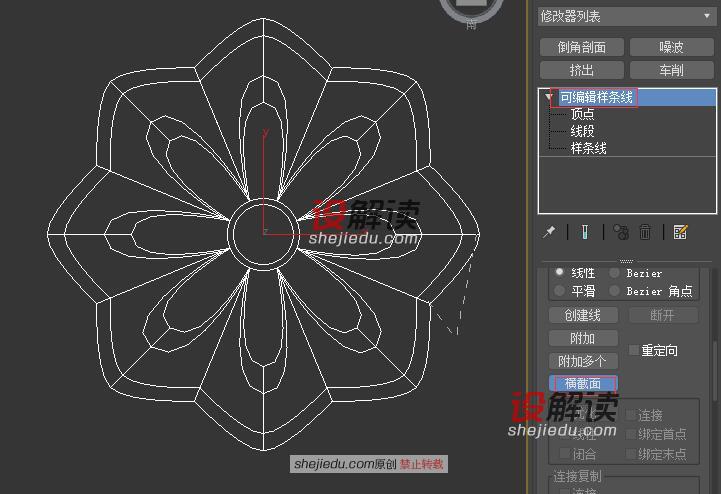Enable the 闭合 checkbox
This screenshot has height=494, width=721.
pyautogui.click(x=565, y=454)
